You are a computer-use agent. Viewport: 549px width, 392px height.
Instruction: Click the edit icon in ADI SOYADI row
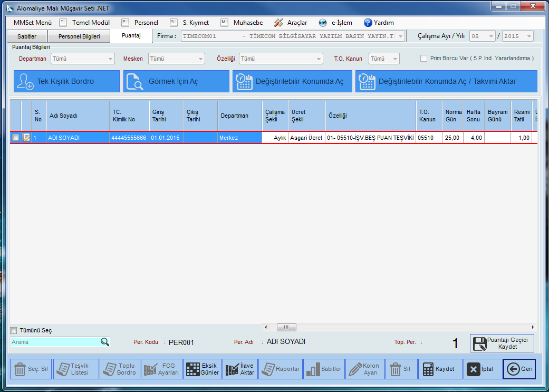26,138
